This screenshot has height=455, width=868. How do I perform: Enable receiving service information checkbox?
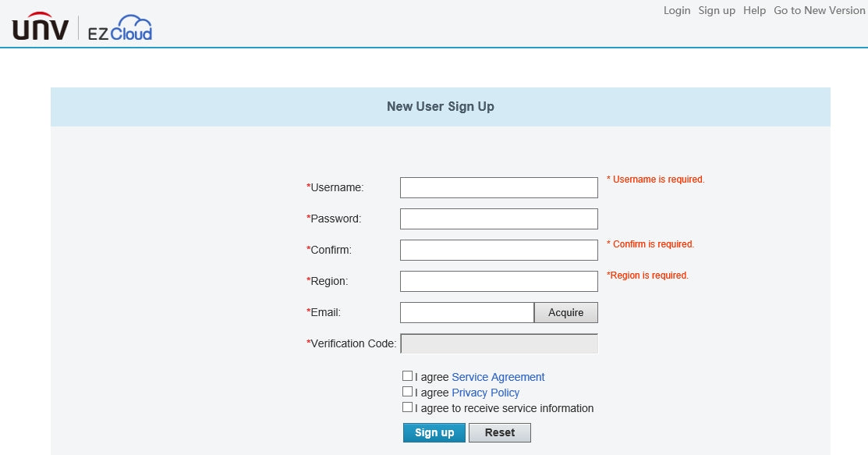pyautogui.click(x=407, y=407)
